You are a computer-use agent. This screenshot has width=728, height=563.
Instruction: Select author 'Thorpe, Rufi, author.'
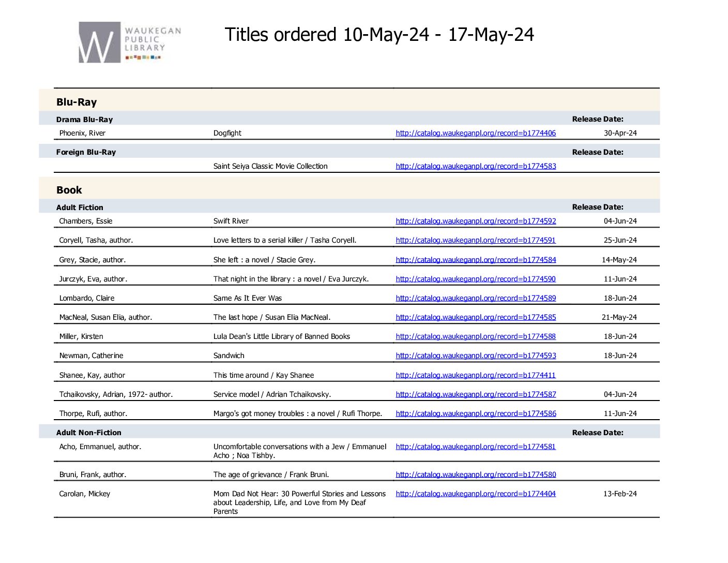tap(93, 413)
